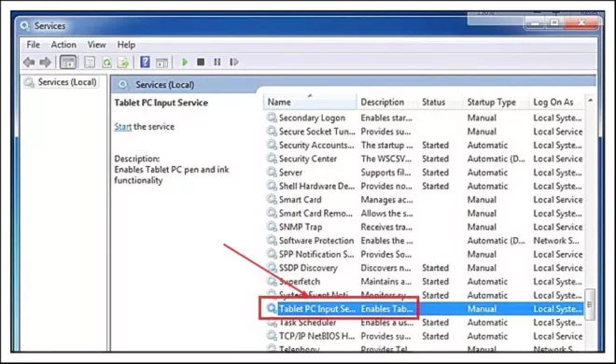This screenshot has height=364, width=616.
Task: Click the gear icon beside Secondary Logon
Action: tap(272, 118)
